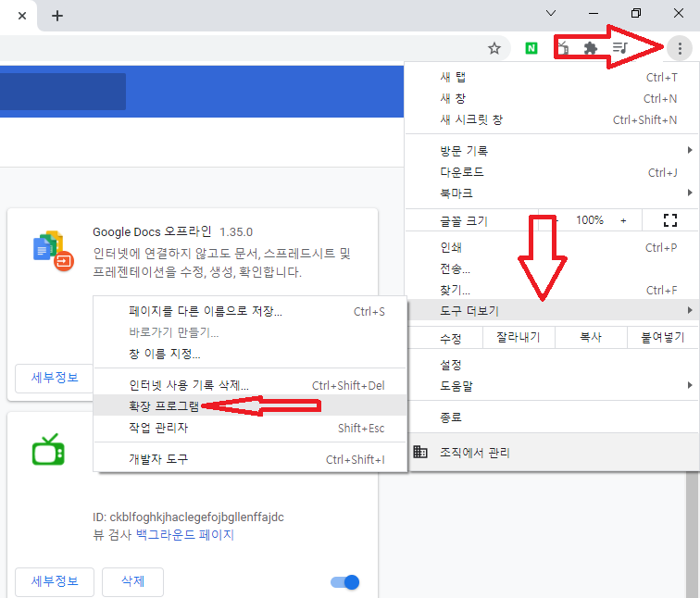Viewport: 700px width, 598px height.
Task: Open the 백그라운드 페이지 link
Action: pyautogui.click(x=184, y=535)
